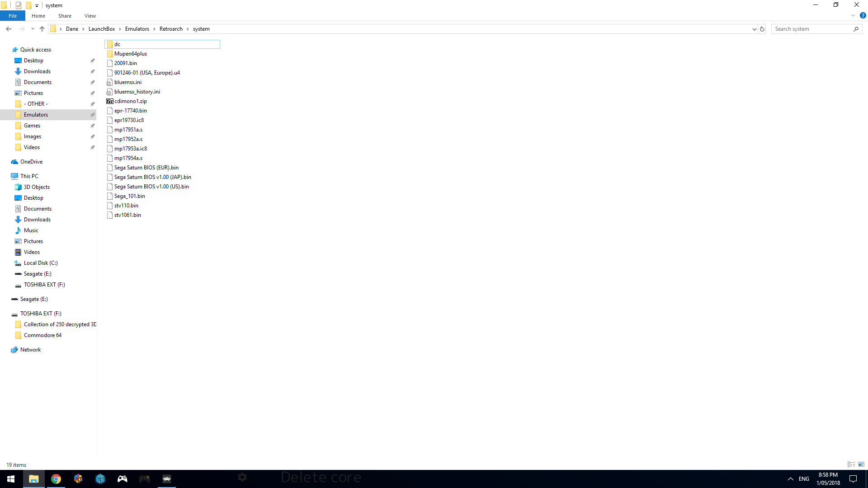Select This PC in navigation pane
Screen dimensions: 868x488
[x=29, y=176]
